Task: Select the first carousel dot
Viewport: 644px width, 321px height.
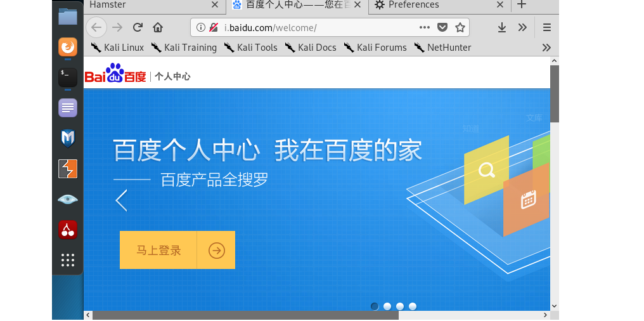Action: pos(375,306)
